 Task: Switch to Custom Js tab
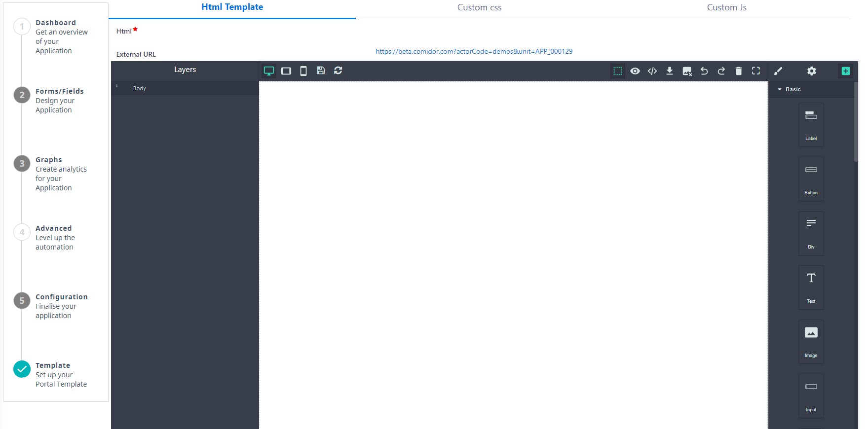pos(726,7)
